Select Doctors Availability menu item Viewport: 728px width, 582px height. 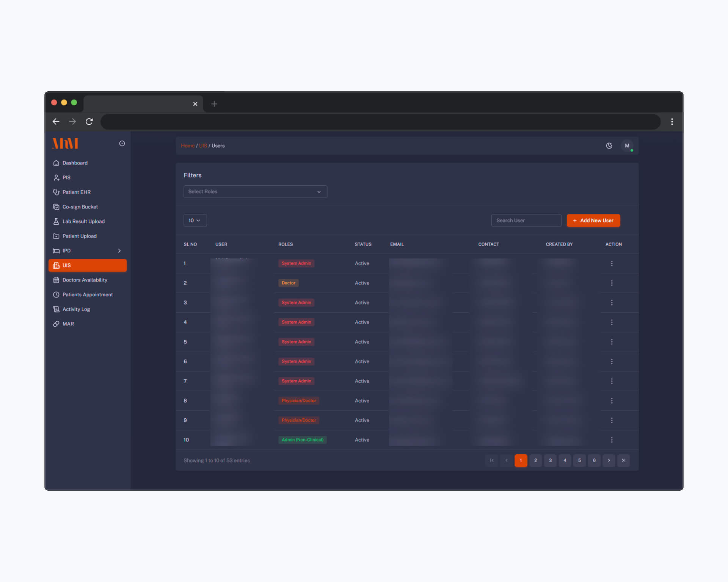85,280
